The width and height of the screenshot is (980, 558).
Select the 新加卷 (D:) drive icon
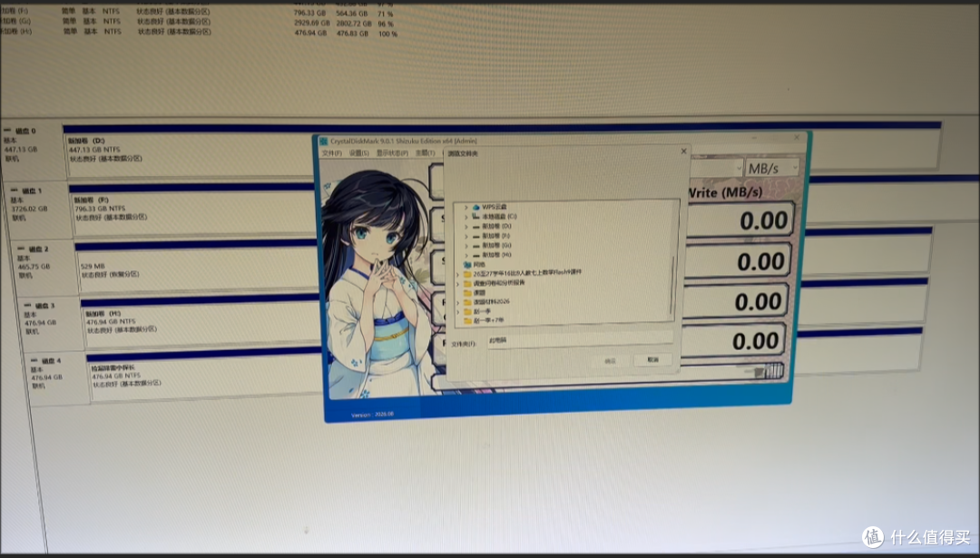476,226
